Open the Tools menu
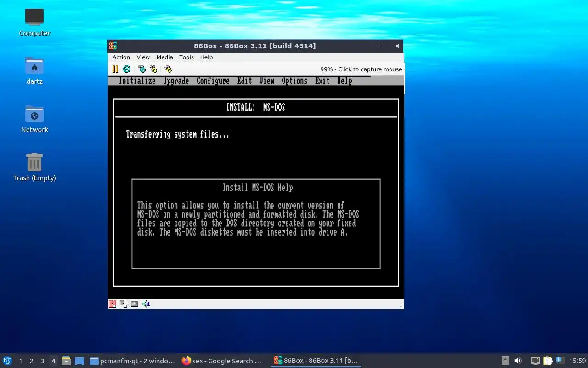The width and height of the screenshot is (588, 368). [186, 57]
